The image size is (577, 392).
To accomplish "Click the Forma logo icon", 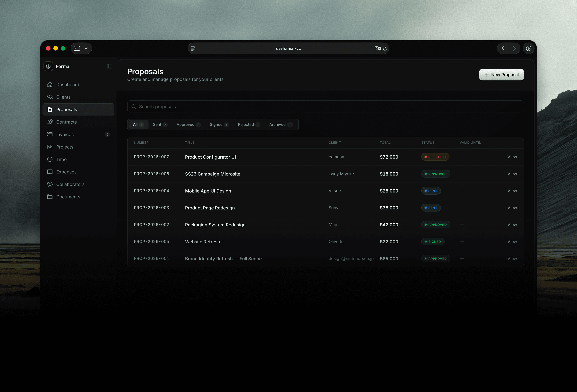I will (48, 66).
